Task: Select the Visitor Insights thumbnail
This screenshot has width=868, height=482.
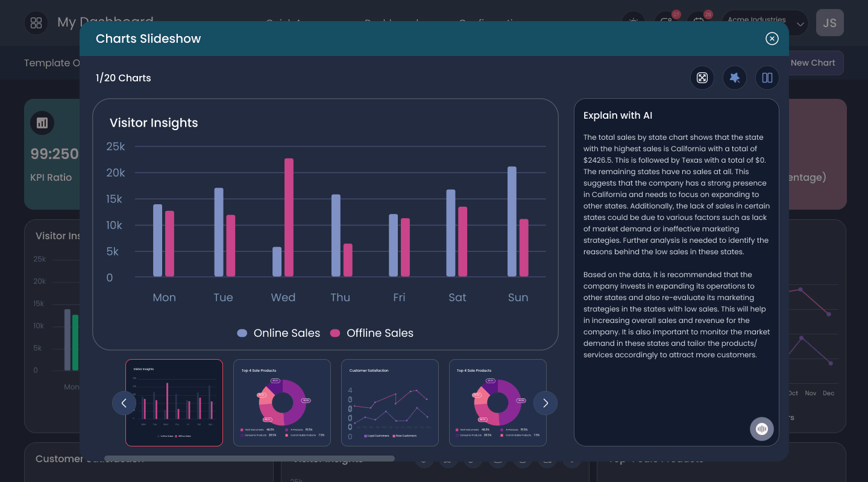Action: [x=174, y=402]
